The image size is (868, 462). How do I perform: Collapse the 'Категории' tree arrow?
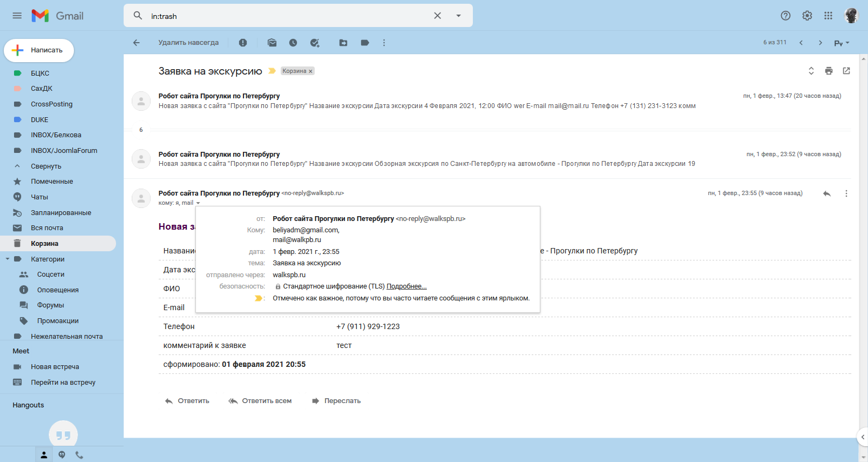tap(8, 259)
